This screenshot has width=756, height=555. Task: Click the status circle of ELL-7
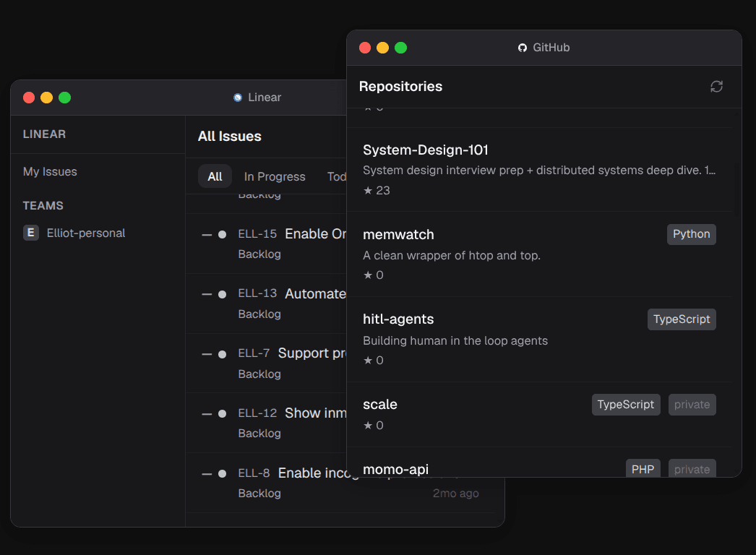click(x=223, y=354)
